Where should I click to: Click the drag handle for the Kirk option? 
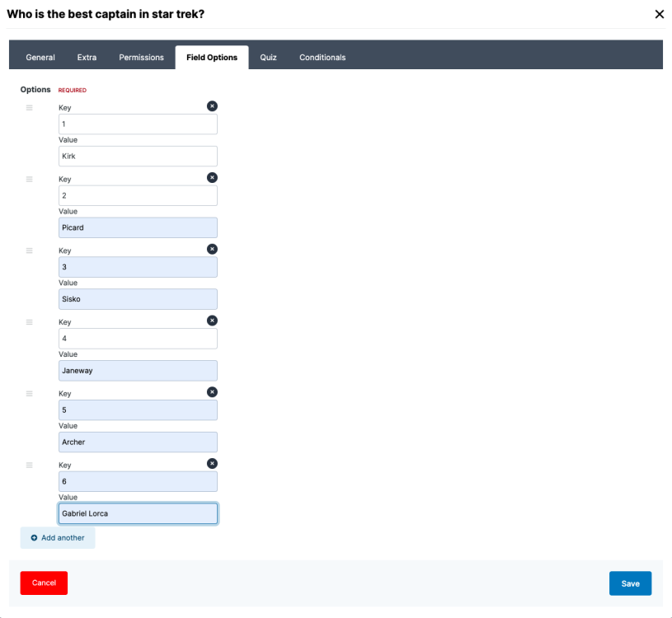[x=30, y=108]
